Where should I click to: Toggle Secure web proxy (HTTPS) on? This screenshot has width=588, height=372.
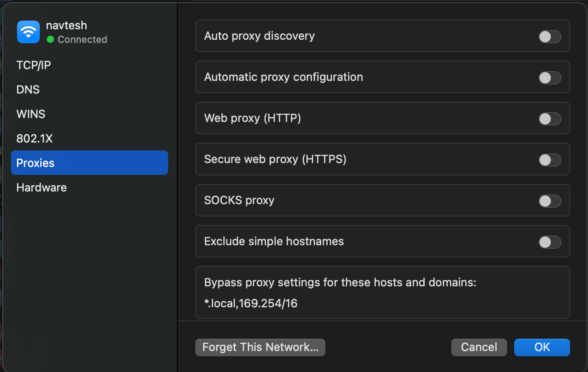pos(550,160)
